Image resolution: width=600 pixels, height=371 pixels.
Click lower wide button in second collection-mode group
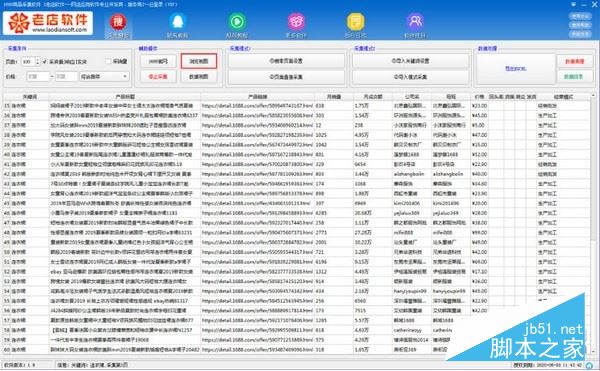[410, 77]
